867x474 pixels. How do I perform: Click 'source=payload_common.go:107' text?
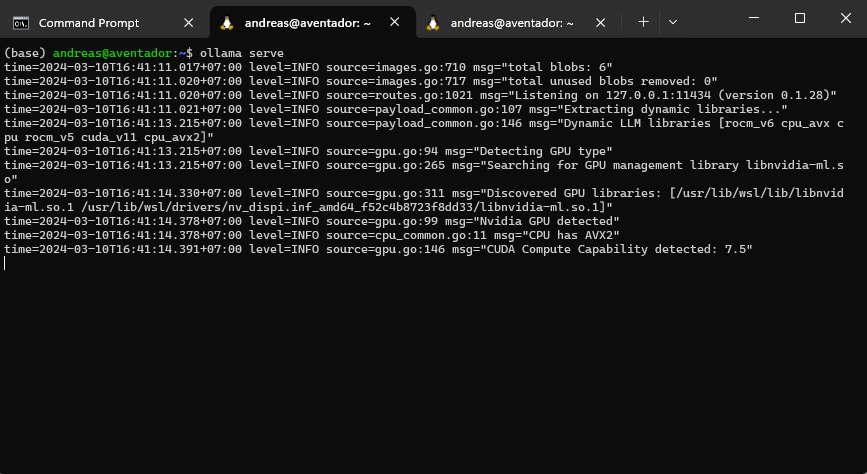[424, 110]
